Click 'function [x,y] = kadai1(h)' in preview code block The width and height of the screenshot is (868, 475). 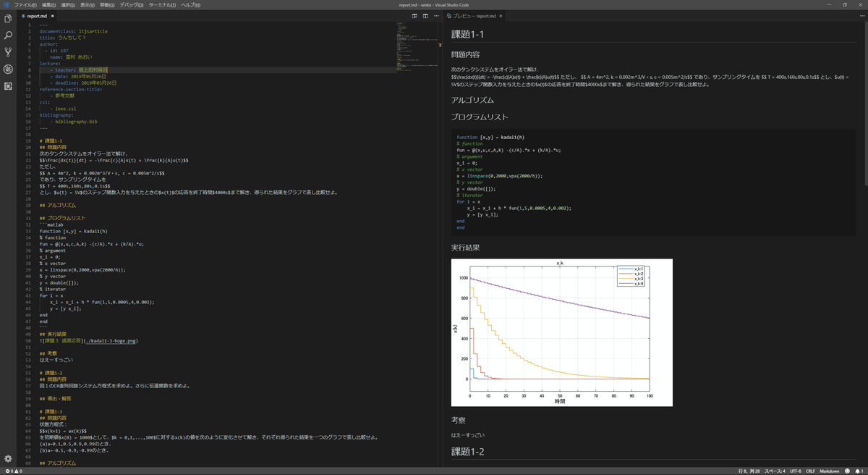[x=490, y=137]
